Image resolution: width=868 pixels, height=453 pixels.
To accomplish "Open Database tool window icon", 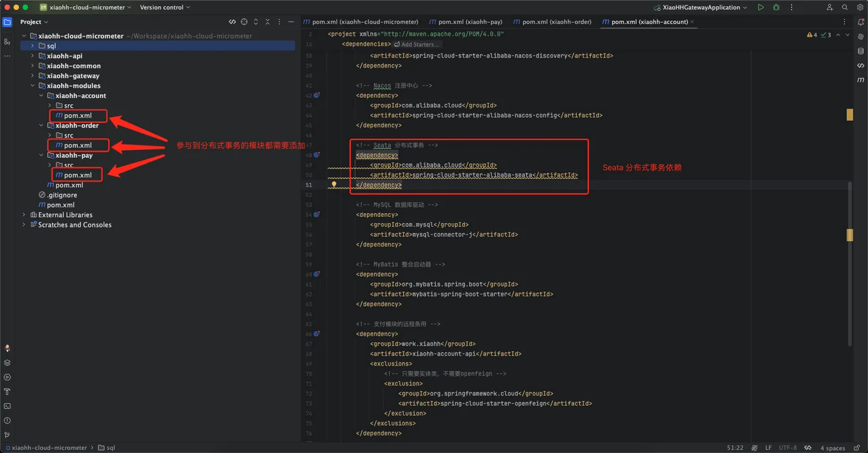I will [861, 51].
